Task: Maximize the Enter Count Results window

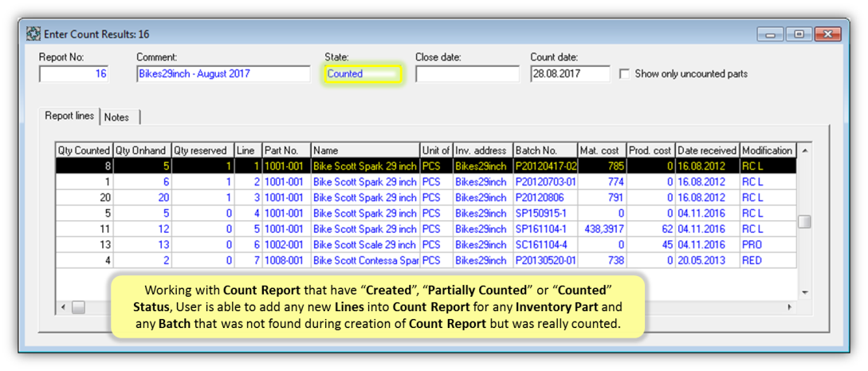Action: 799,34
